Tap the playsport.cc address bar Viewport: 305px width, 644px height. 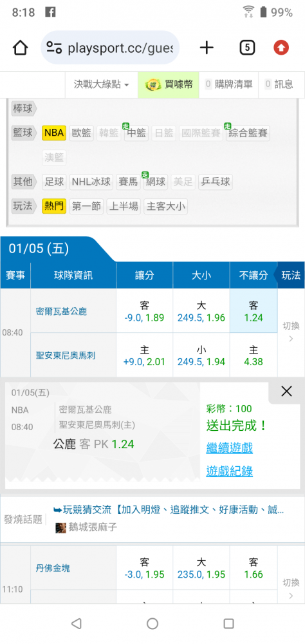[x=110, y=48]
